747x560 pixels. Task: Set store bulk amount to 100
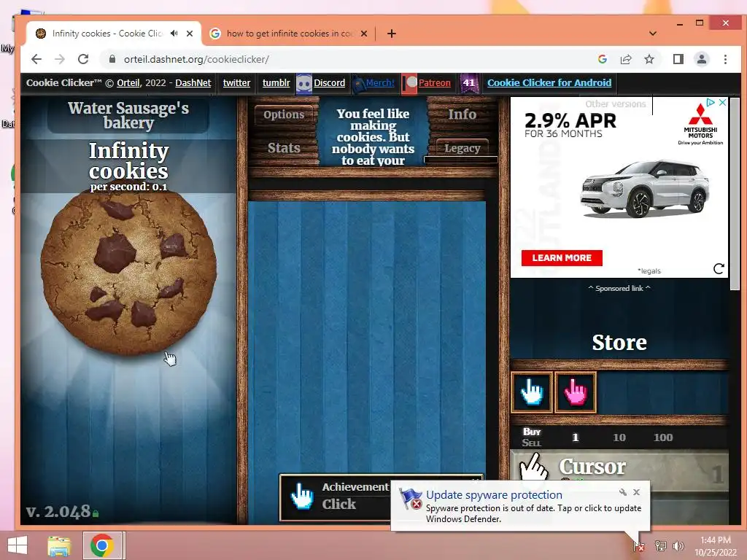pyautogui.click(x=662, y=437)
